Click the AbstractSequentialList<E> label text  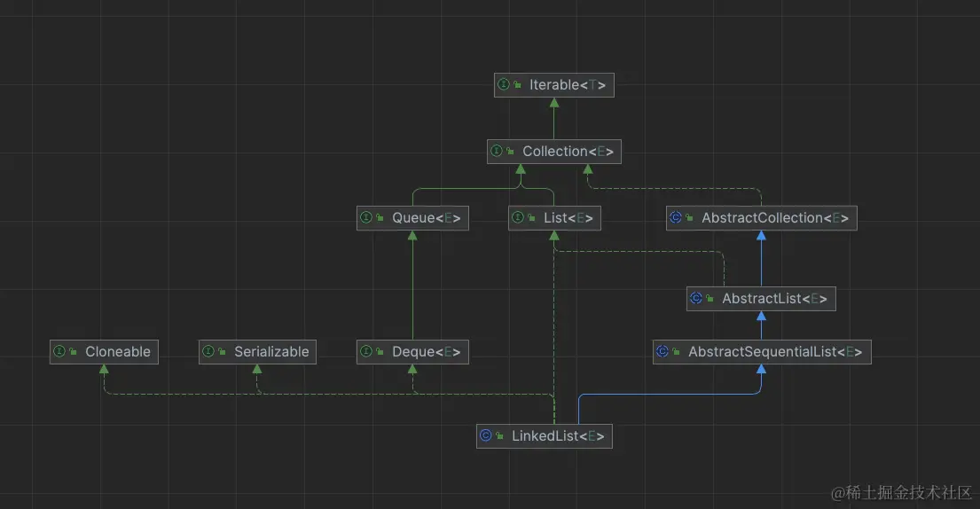coord(775,352)
